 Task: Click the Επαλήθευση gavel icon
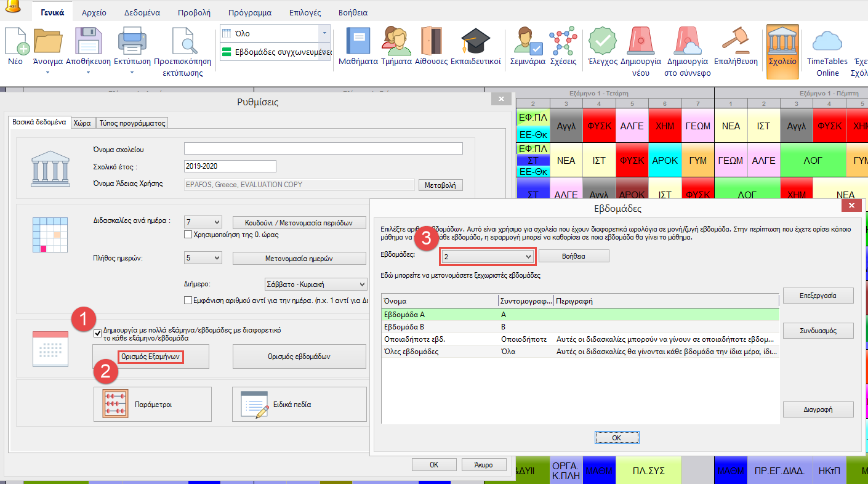pos(736,42)
